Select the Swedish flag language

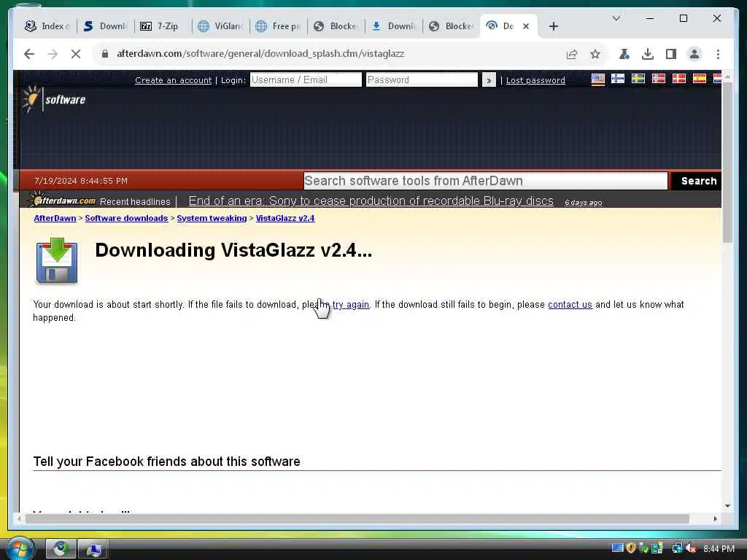[x=638, y=79]
